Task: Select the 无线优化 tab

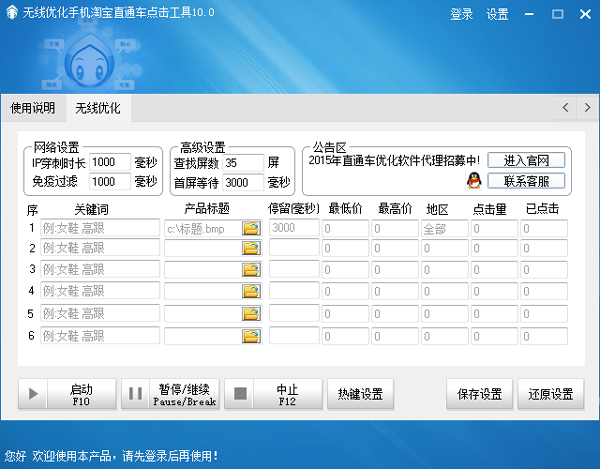Action: (x=98, y=108)
